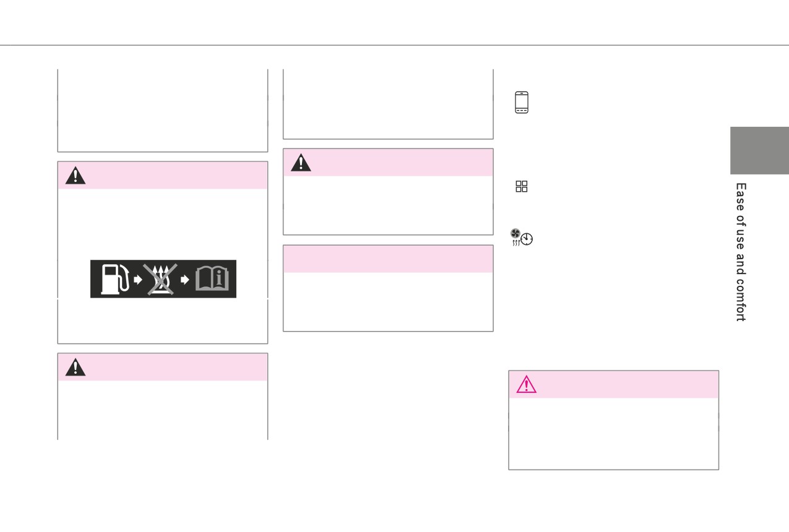
Task: Click black warning triangle above fuel pictogram
Action: (75, 176)
